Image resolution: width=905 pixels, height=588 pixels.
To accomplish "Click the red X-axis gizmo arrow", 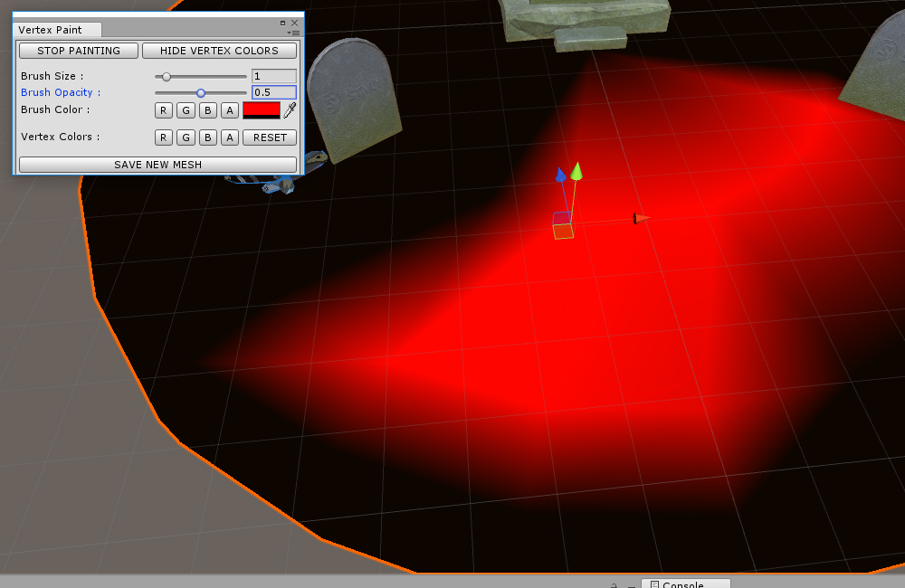I will click(642, 219).
